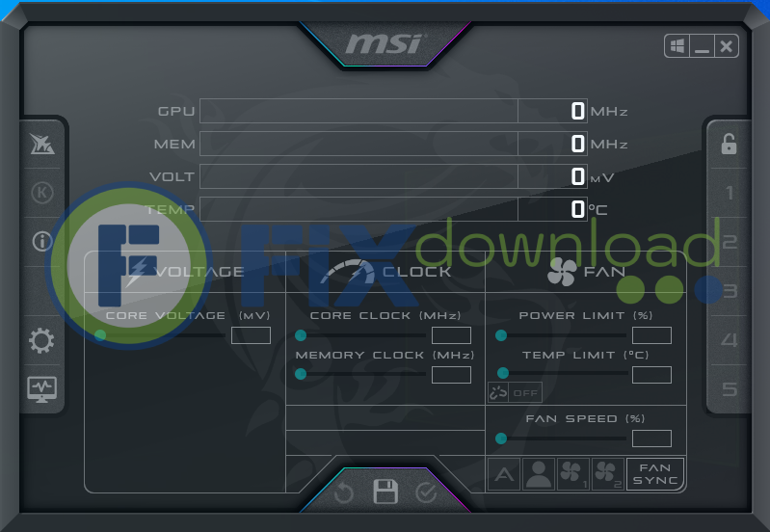Toggle the apply at Windows startup icon
The image size is (770, 532).
click(676, 45)
